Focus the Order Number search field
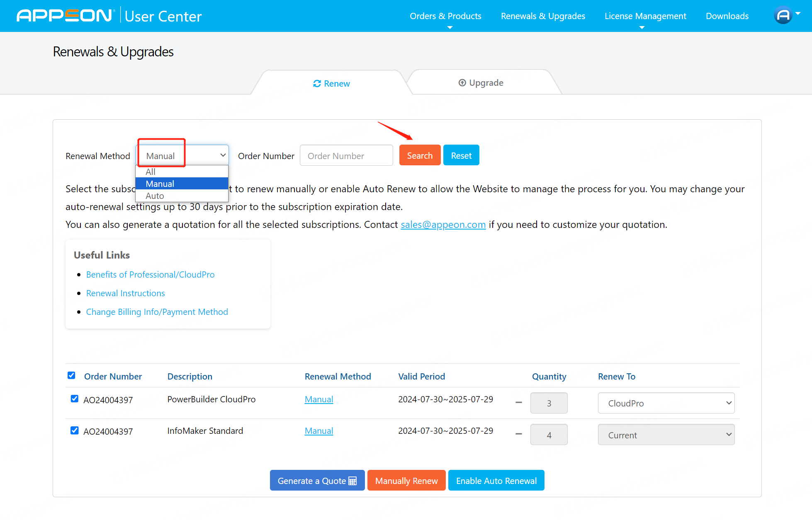Image resolution: width=812 pixels, height=520 pixels. (x=346, y=155)
